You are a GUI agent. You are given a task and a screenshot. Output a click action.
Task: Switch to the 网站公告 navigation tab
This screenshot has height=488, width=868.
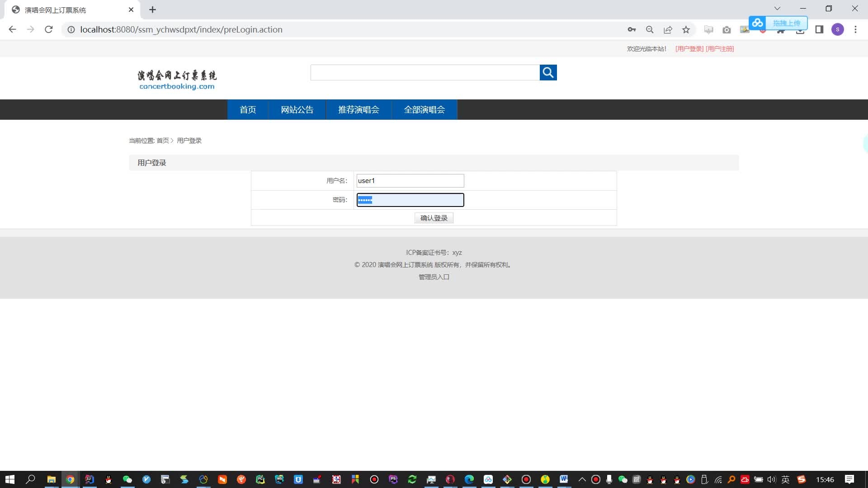[x=297, y=109]
